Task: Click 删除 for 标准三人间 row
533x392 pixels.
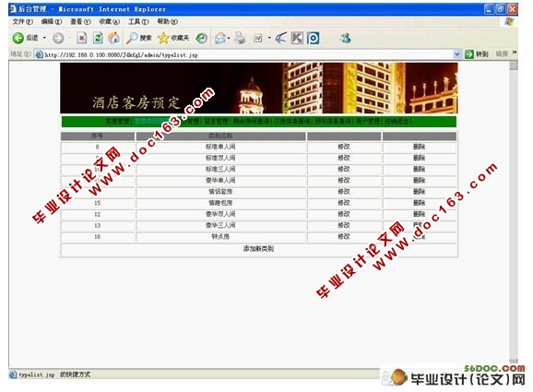Action: tap(420, 170)
